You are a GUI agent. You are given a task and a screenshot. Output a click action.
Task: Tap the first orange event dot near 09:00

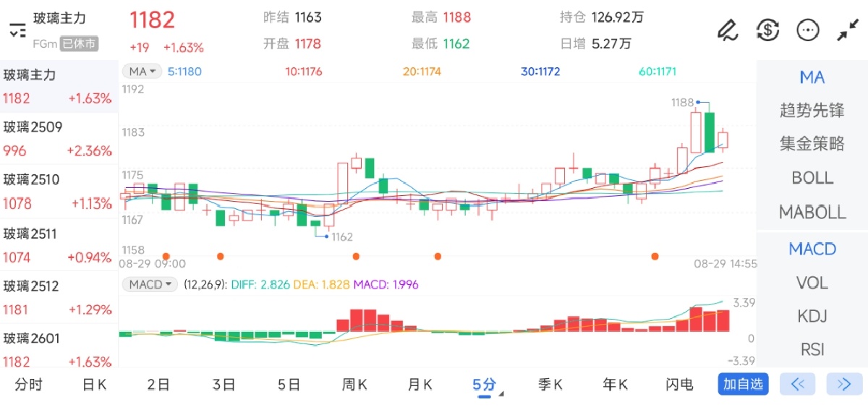166,256
